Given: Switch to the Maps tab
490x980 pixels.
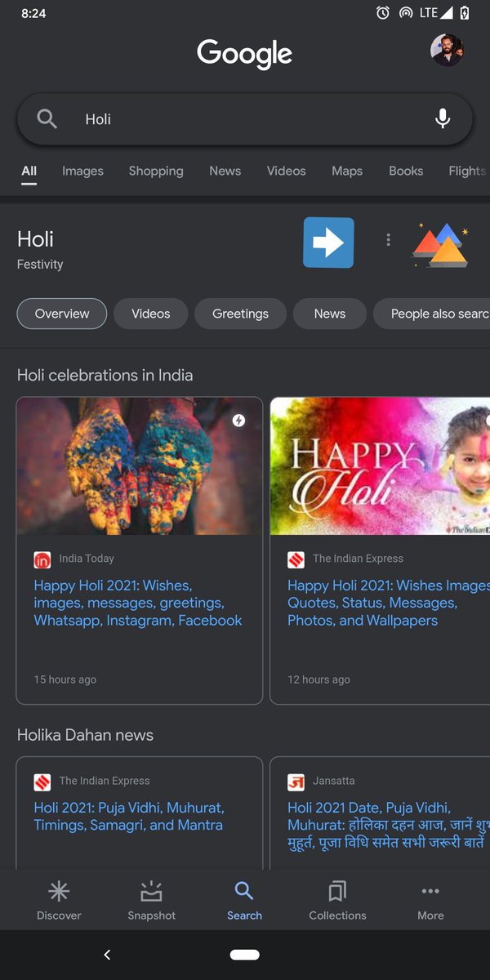Looking at the screenshot, I should [x=347, y=171].
